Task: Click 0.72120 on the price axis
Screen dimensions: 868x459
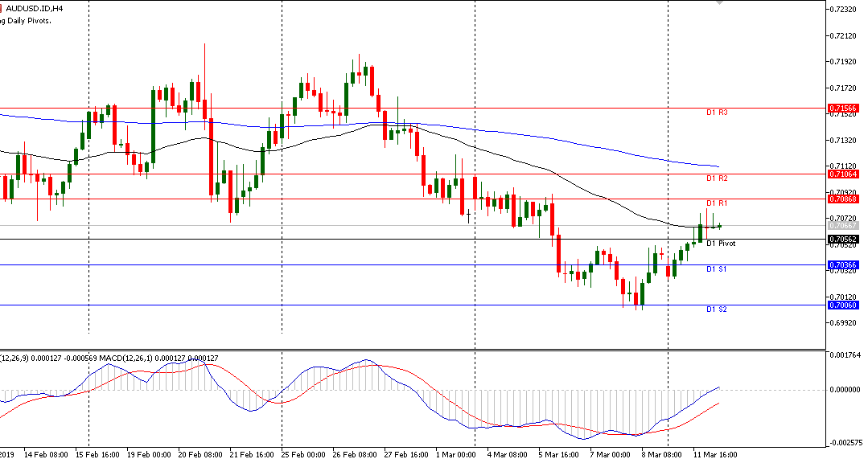Action: click(x=844, y=36)
